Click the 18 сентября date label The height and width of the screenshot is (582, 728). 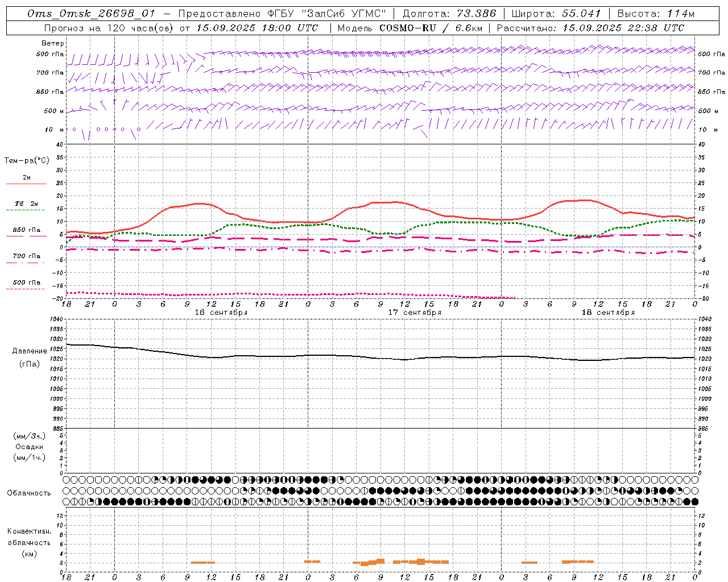pos(608,313)
